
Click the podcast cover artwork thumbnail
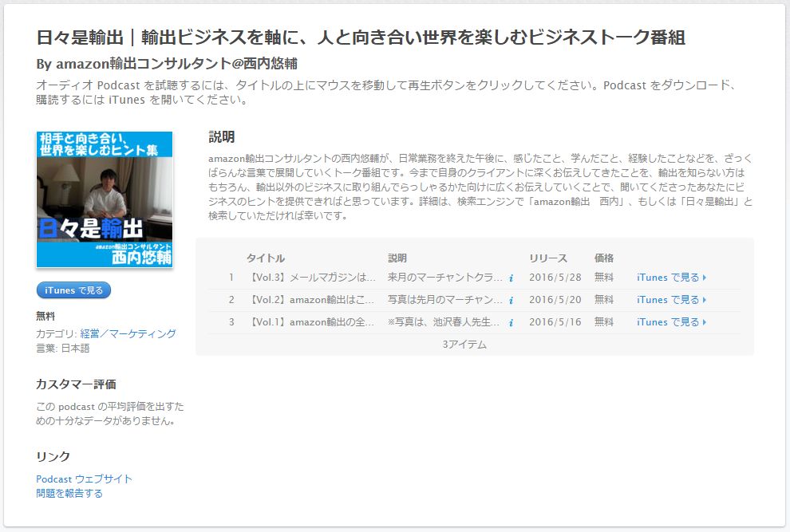105,199
